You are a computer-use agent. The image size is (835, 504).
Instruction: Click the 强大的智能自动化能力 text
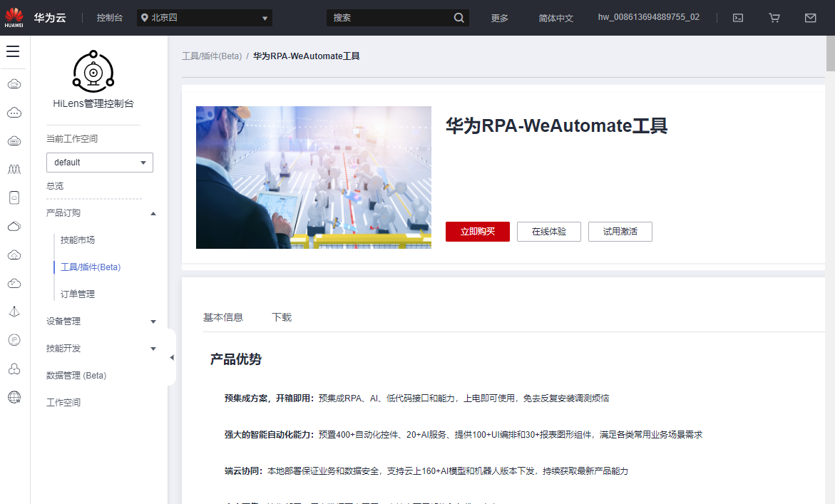pos(269,435)
